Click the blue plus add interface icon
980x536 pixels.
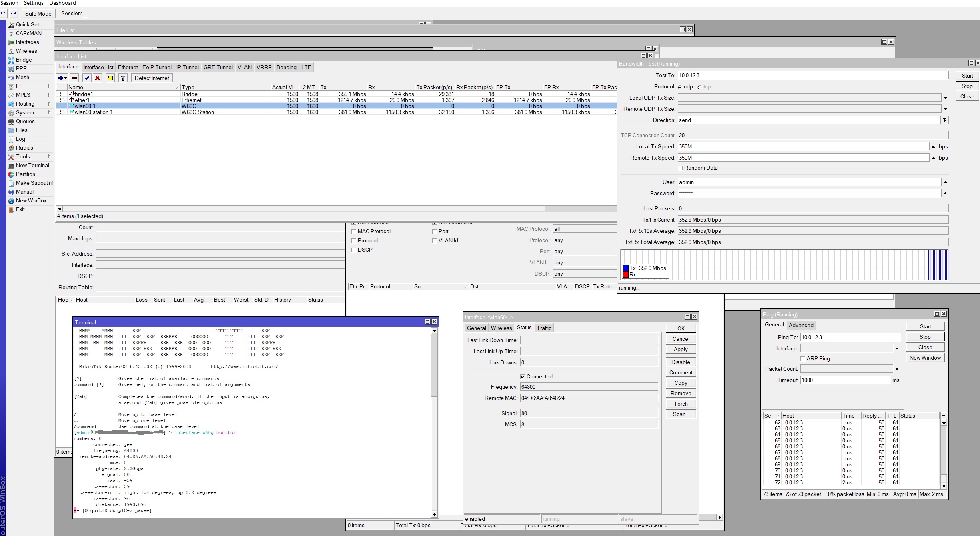62,78
